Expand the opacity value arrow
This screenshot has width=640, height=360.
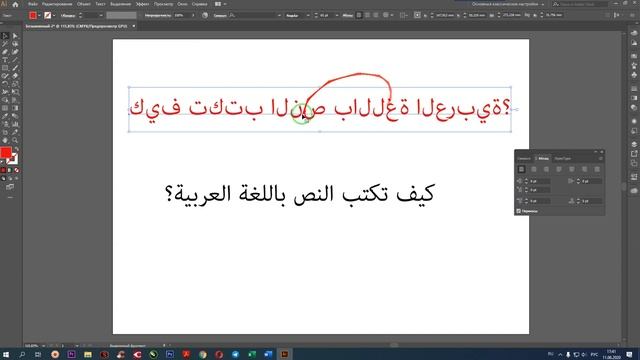[193, 16]
